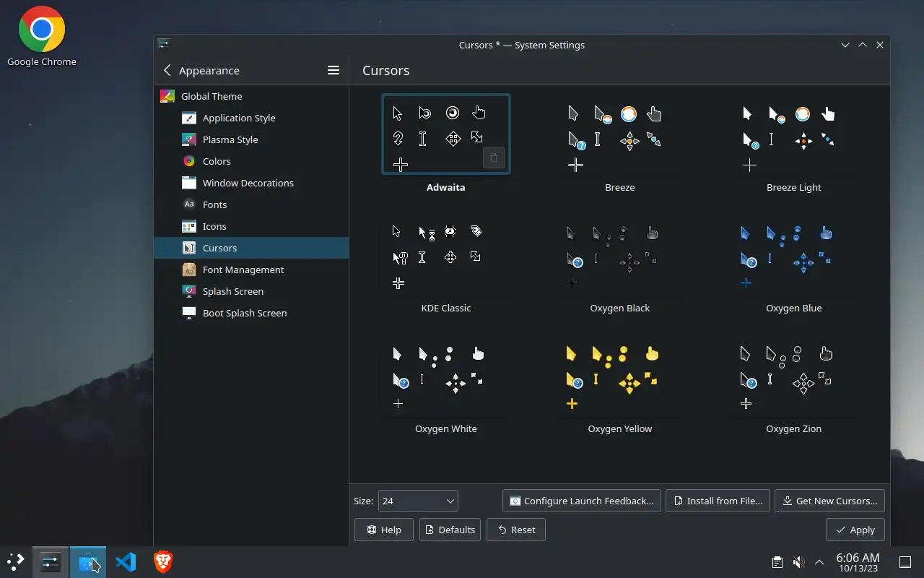
Task: Open the cursor Size dropdown
Action: [x=418, y=501]
